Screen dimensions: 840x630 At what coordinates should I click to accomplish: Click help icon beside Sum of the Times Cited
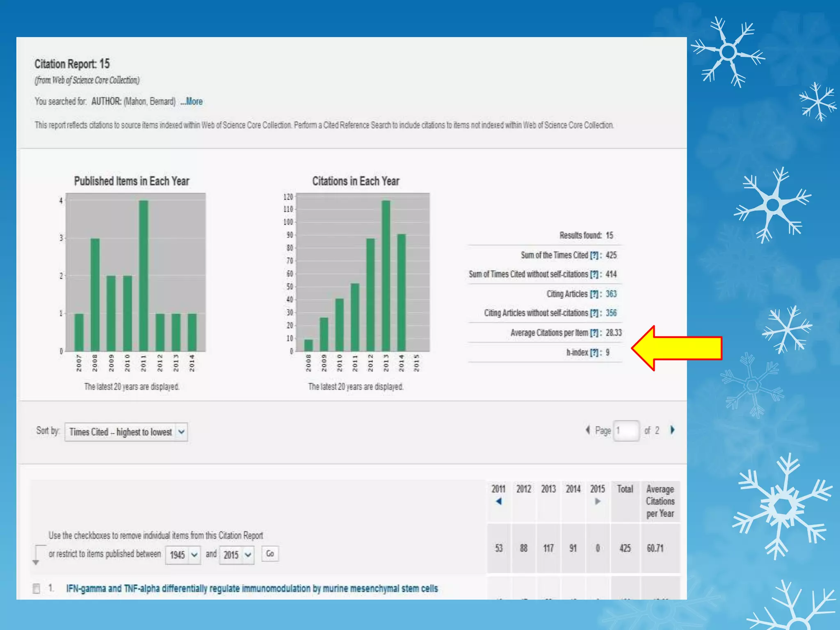pyautogui.click(x=594, y=255)
